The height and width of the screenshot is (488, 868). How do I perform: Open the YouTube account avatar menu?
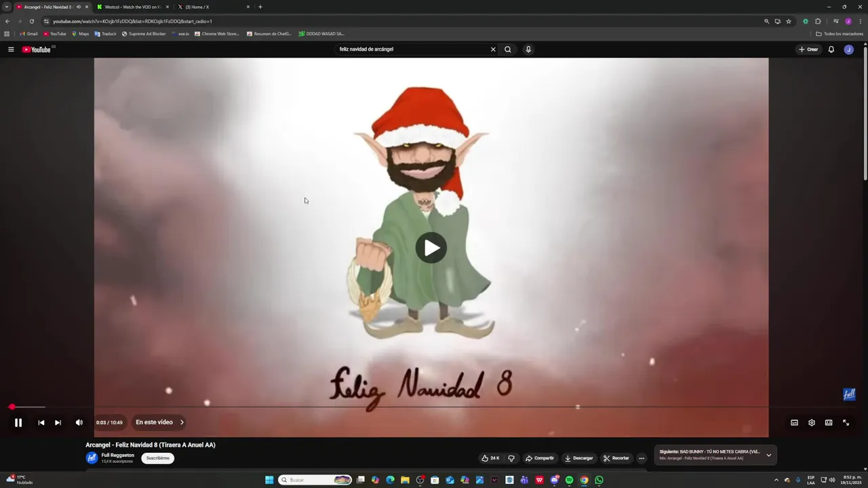pyautogui.click(x=848, y=49)
